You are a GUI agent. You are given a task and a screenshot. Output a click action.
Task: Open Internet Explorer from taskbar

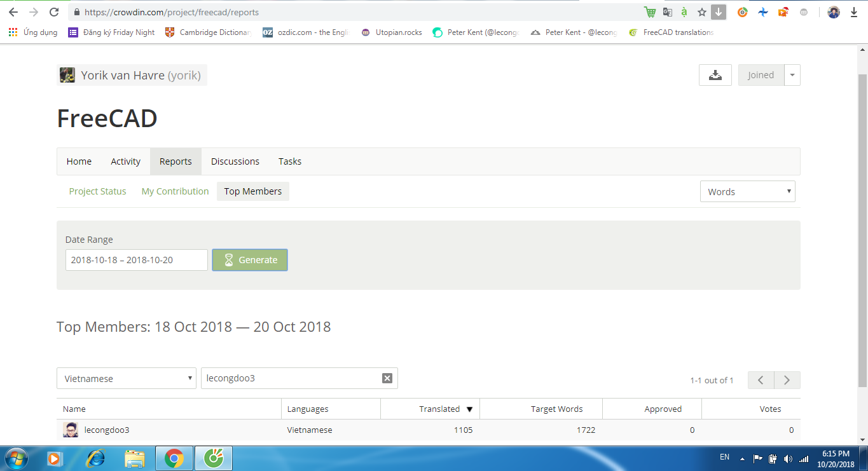(96, 458)
